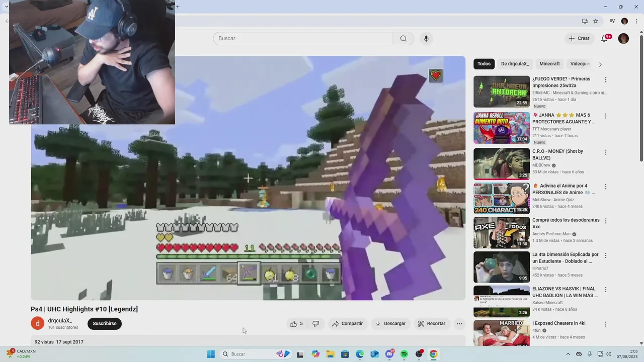The height and width of the screenshot is (362, 644).
Task: Start voice search with the microphone icon
Action: (426, 39)
